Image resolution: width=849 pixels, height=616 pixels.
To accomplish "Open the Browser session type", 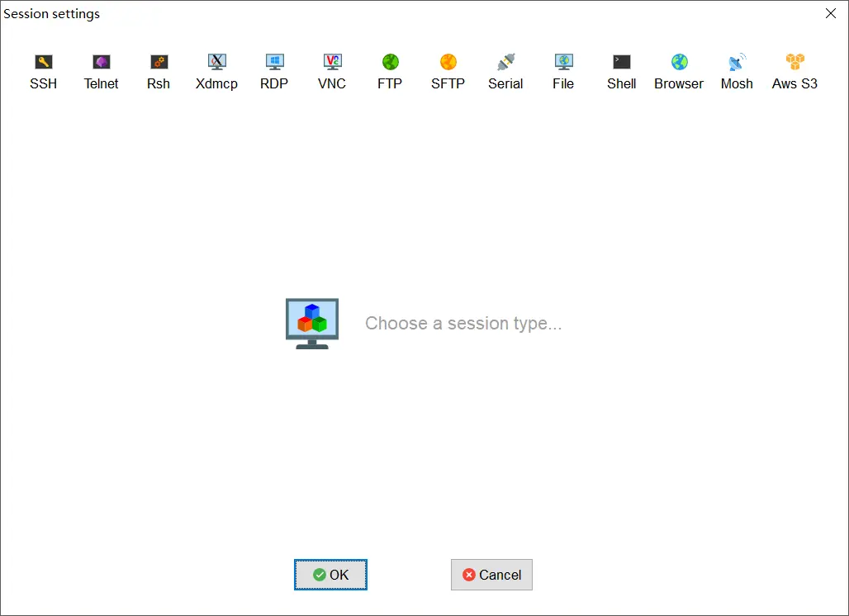I will pyautogui.click(x=679, y=72).
